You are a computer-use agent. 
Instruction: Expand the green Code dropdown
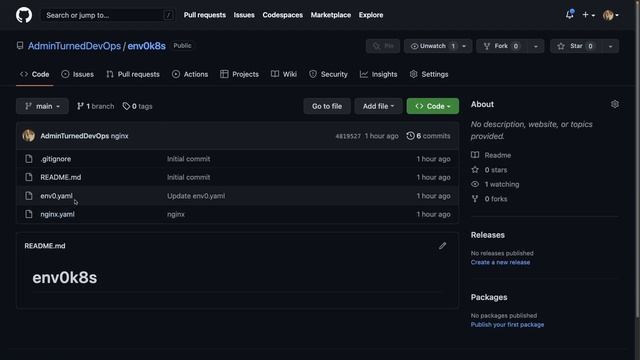click(x=433, y=106)
